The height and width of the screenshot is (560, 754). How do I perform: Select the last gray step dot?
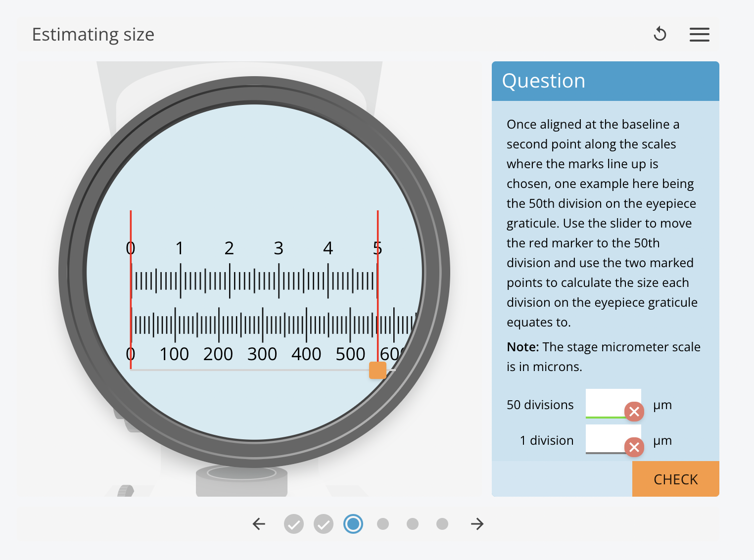coord(442,524)
